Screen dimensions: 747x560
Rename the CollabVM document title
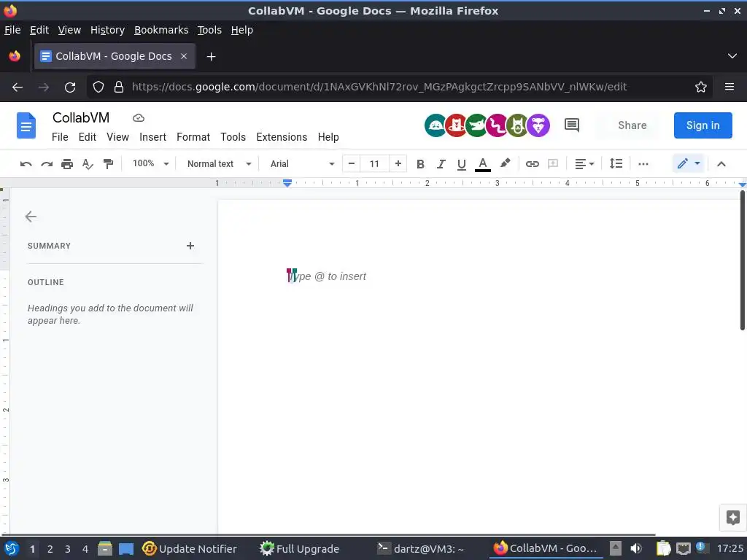[81, 117]
